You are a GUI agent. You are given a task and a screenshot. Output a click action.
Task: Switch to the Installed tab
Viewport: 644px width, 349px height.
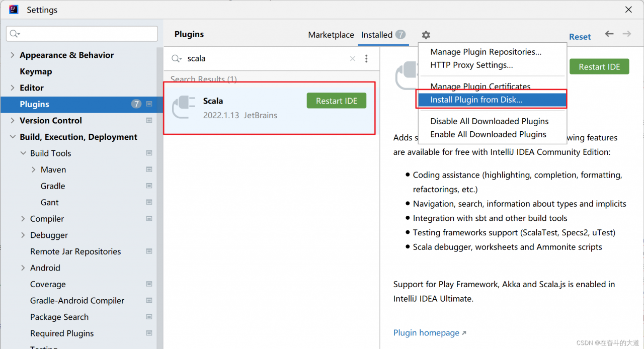pyautogui.click(x=383, y=35)
